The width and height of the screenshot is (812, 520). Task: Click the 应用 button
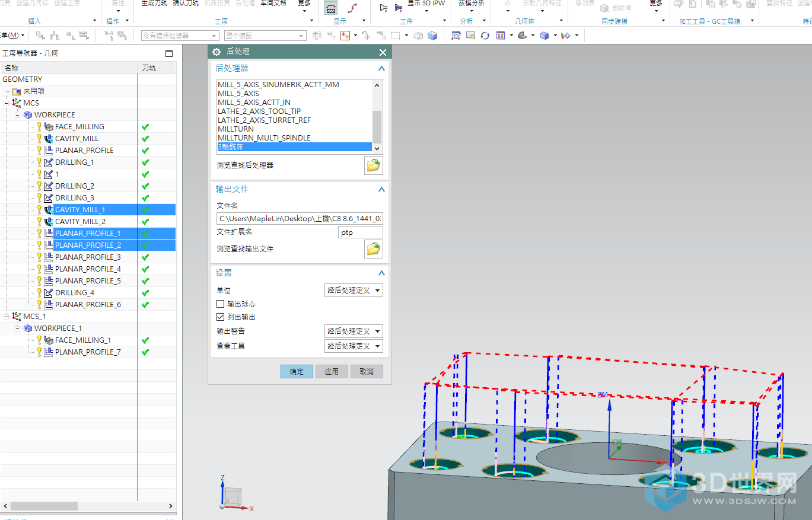[332, 372]
